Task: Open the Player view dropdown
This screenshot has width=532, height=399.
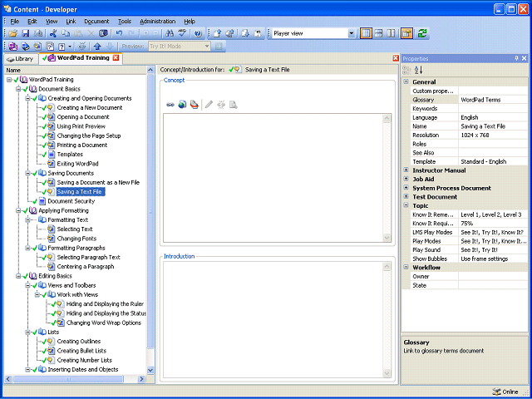Action: [351, 33]
